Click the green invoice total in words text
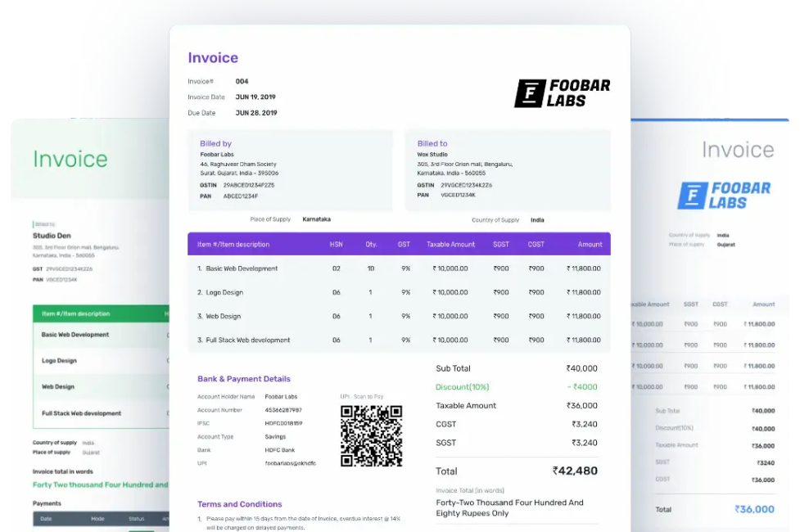 pos(98,485)
